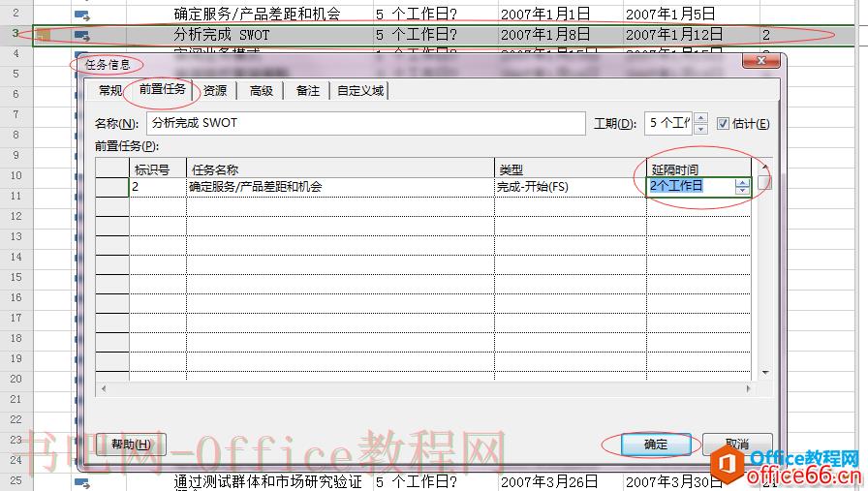
Task: Click the 确定 button
Action: (x=656, y=444)
